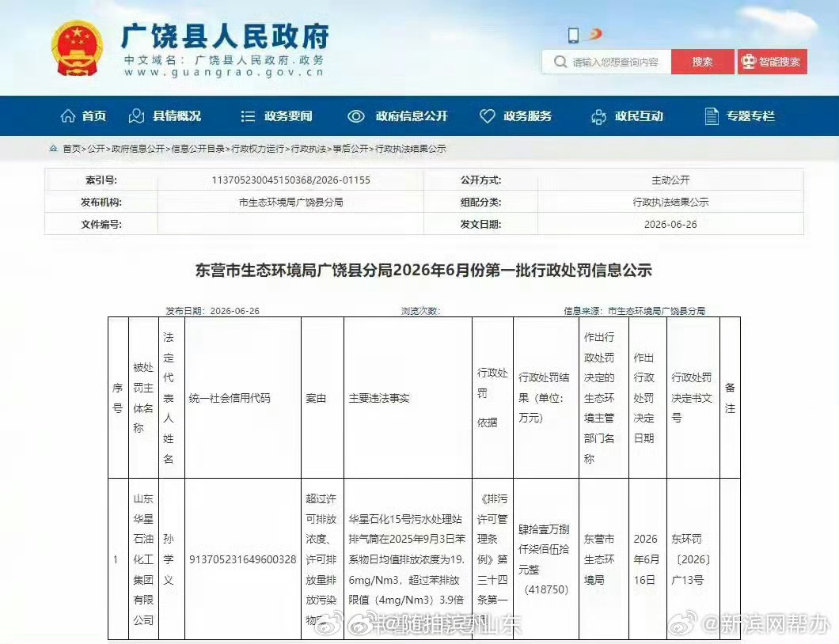Click the list icon beside 政务要闻
839x644 pixels.
(x=248, y=116)
